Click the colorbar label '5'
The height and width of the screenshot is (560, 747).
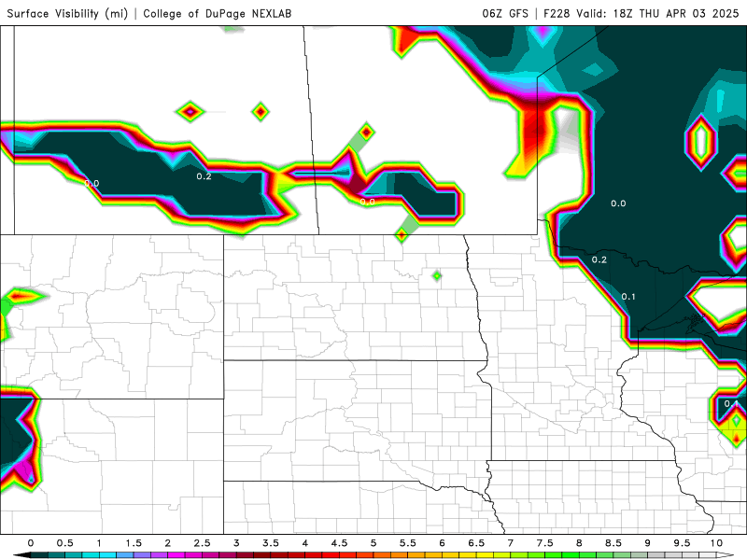pyautogui.click(x=373, y=543)
